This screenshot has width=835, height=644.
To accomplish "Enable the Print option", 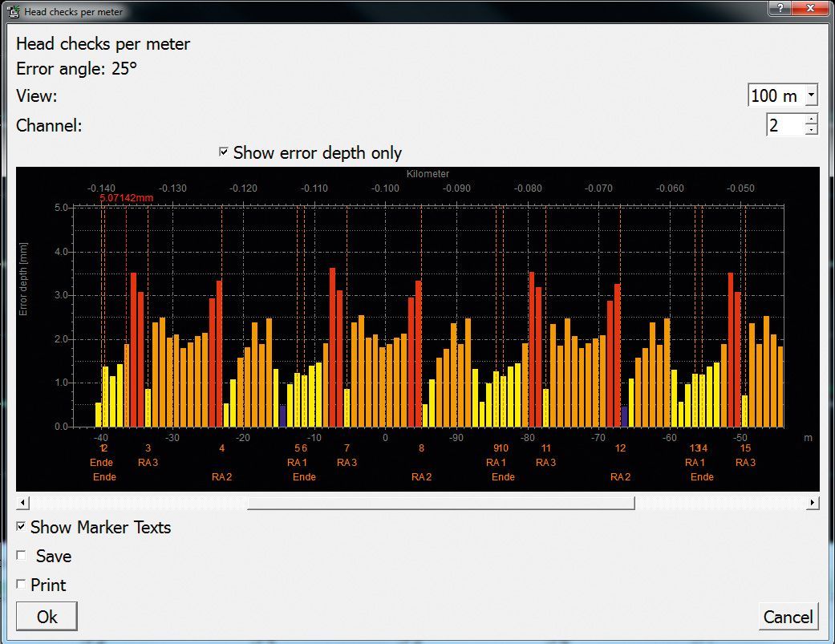I will pyautogui.click(x=22, y=585).
